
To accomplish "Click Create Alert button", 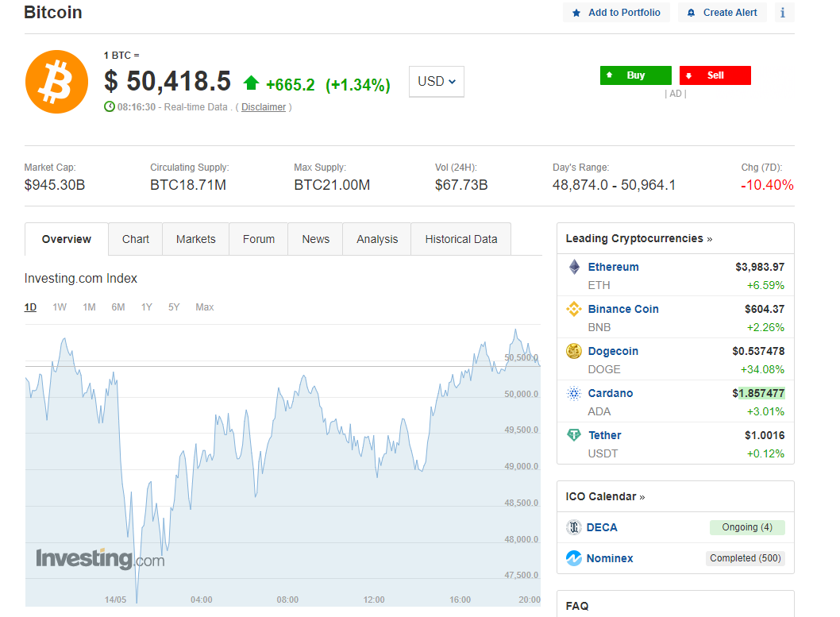I will 722,13.
